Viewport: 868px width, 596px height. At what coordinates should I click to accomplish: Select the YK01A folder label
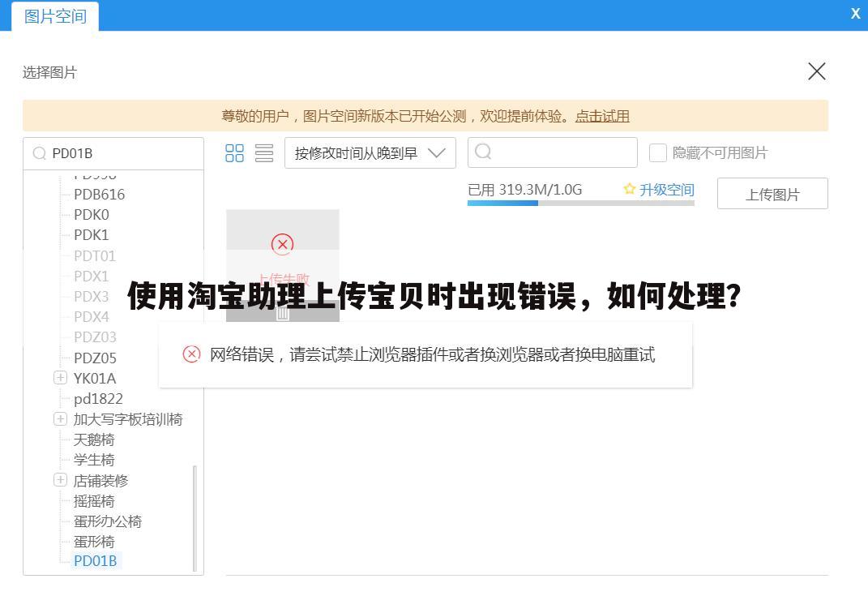[x=95, y=379]
